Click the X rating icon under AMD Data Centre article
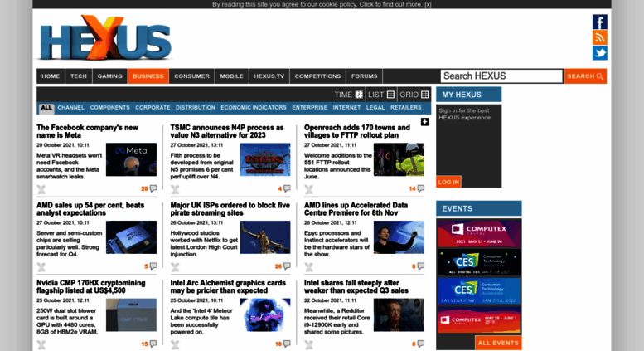The image size is (644, 351). [309, 267]
